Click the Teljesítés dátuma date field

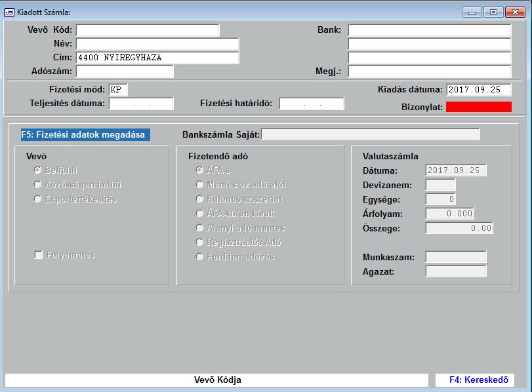pyautogui.click(x=141, y=104)
